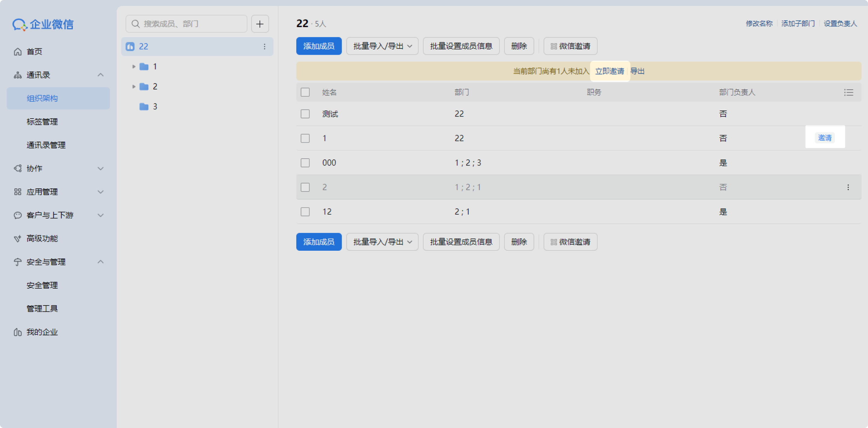Click 修改名称 link at top right
This screenshot has height=428, width=868.
click(x=759, y=23)
